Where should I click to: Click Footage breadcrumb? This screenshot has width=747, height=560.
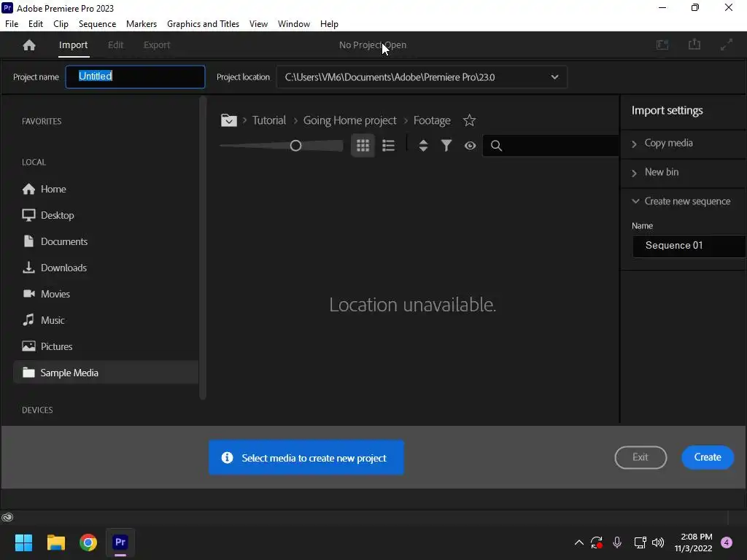coord(432,120)
